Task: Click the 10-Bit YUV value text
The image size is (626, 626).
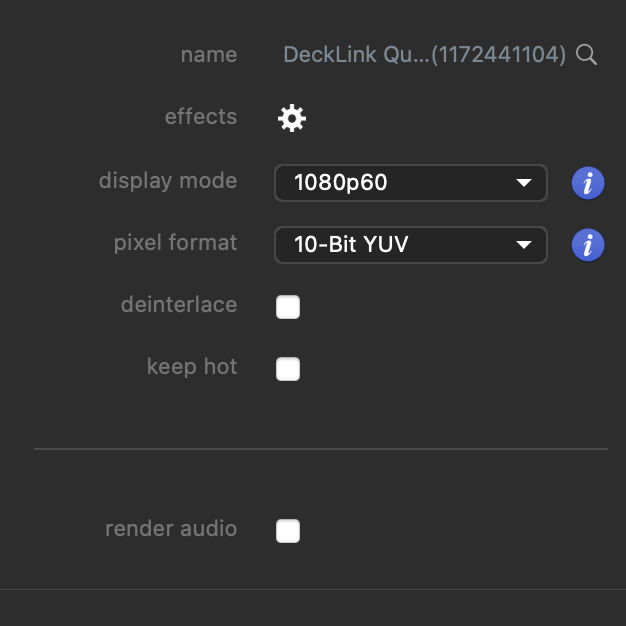Action: [x=351, y=245]
